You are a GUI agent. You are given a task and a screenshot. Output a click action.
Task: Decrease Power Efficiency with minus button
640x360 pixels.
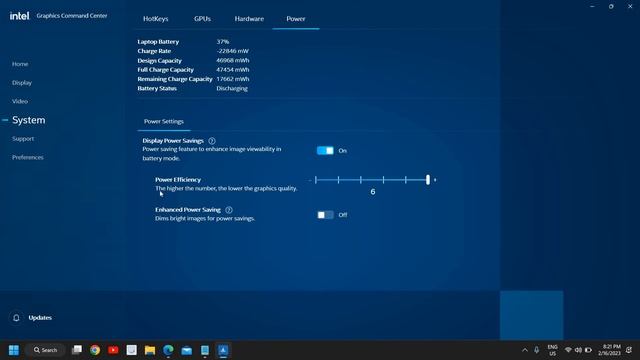[x=310, y=180]
